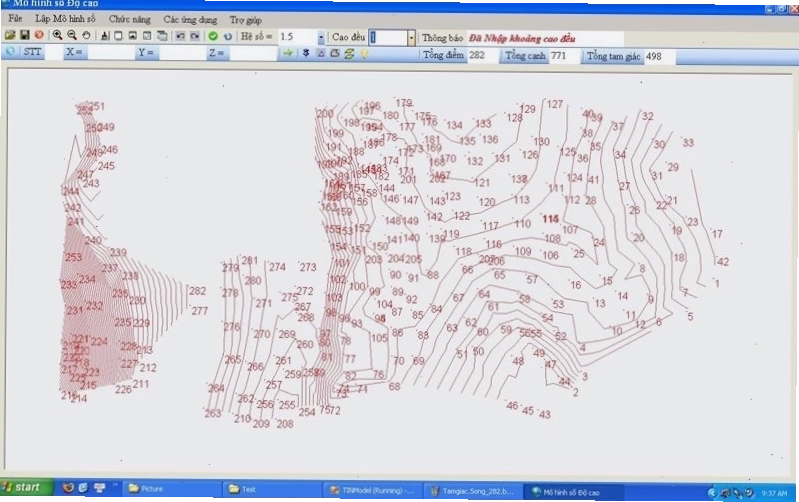The image size is (799, 502).
Task: Activate the hand pan tool
Action: click(86, 35)
